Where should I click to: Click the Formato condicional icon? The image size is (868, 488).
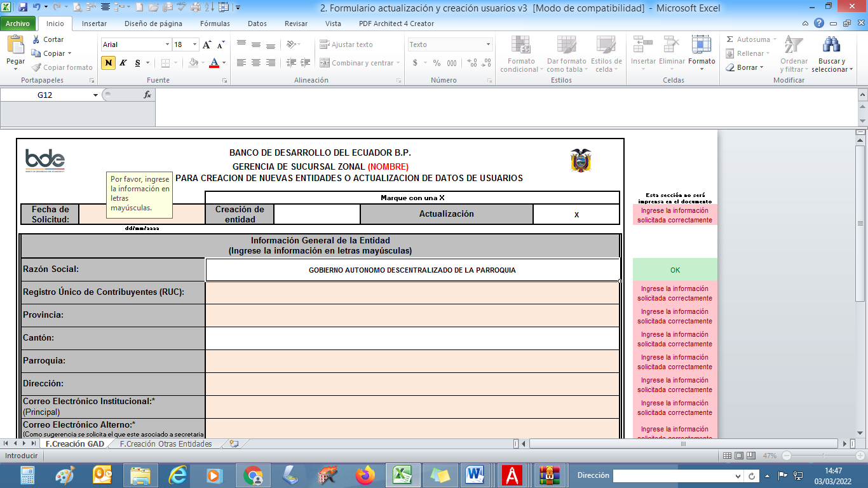[521, 46]
